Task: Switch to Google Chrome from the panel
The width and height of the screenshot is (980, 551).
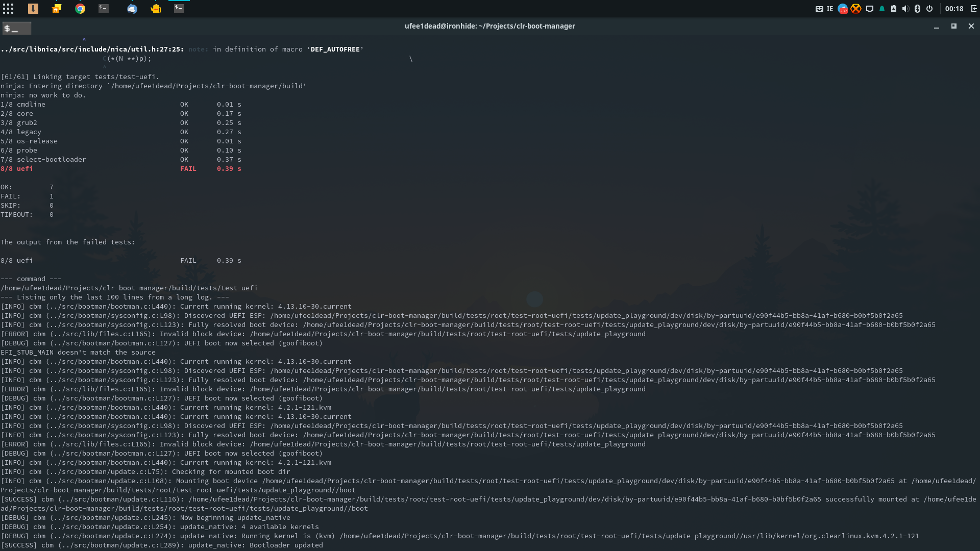Action: pos(80,9)
